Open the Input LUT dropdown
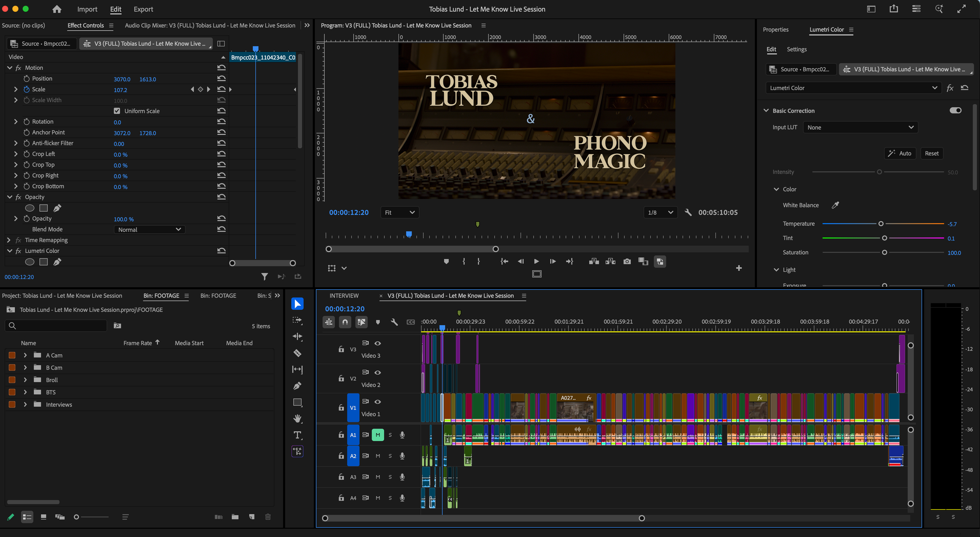The width and height of the screenshot is (980, 537). click(860, 127)
